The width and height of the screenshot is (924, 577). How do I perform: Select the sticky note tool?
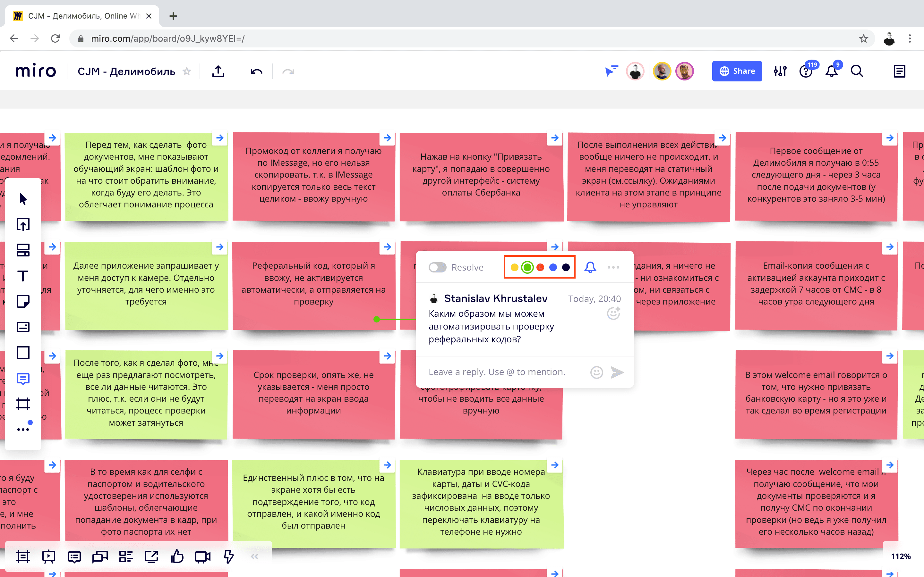(x=23, y=301)
